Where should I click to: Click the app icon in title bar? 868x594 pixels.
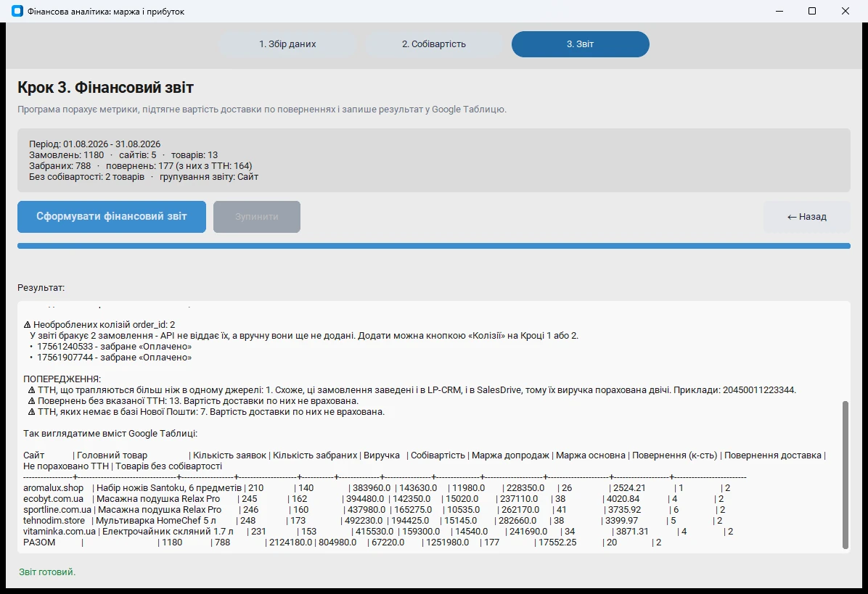[17, 11]
